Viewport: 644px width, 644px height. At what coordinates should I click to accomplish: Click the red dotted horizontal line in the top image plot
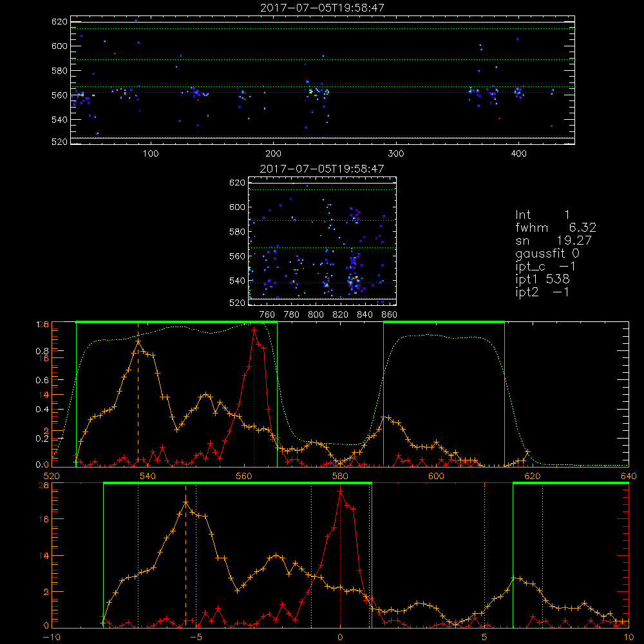point(323,92)
